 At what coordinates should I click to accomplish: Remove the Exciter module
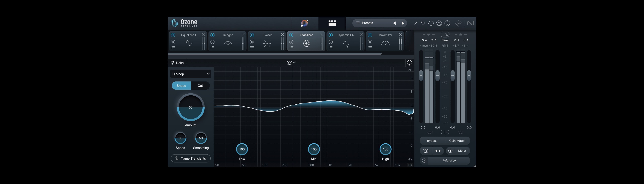pos(282,35)
